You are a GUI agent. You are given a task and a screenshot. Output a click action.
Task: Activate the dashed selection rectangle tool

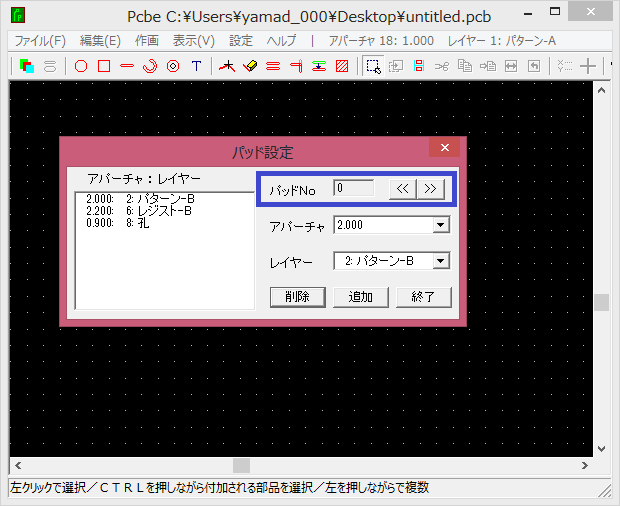click(x=372, y=67)
